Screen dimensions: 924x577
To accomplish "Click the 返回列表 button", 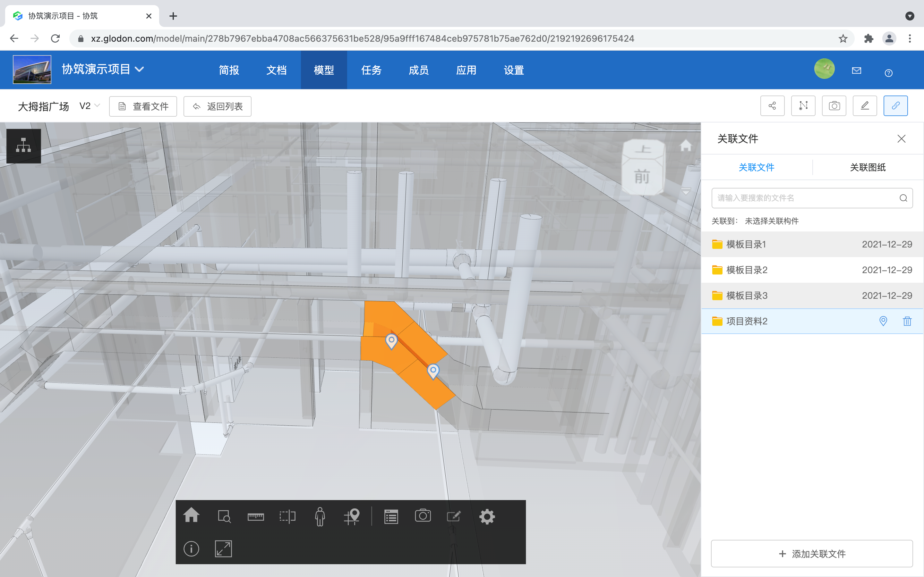I will click(x=217, y=106).
